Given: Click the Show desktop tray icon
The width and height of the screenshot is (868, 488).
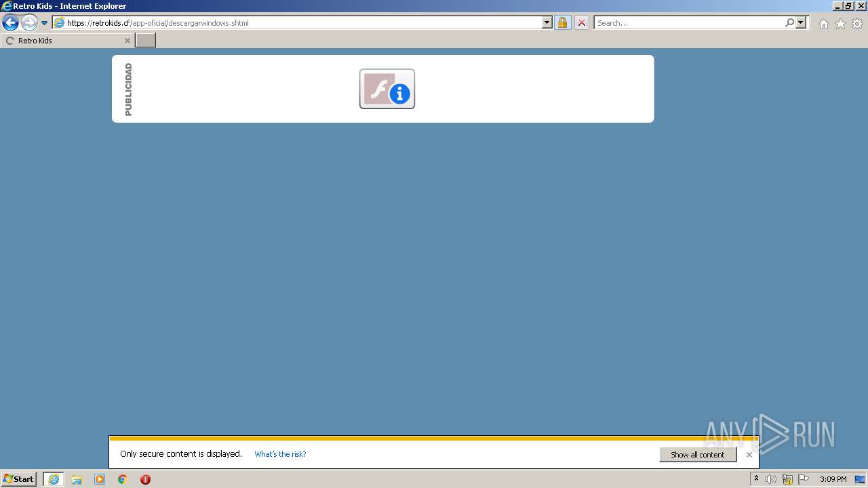Looking at the screenshot, I should pos(860,479).
